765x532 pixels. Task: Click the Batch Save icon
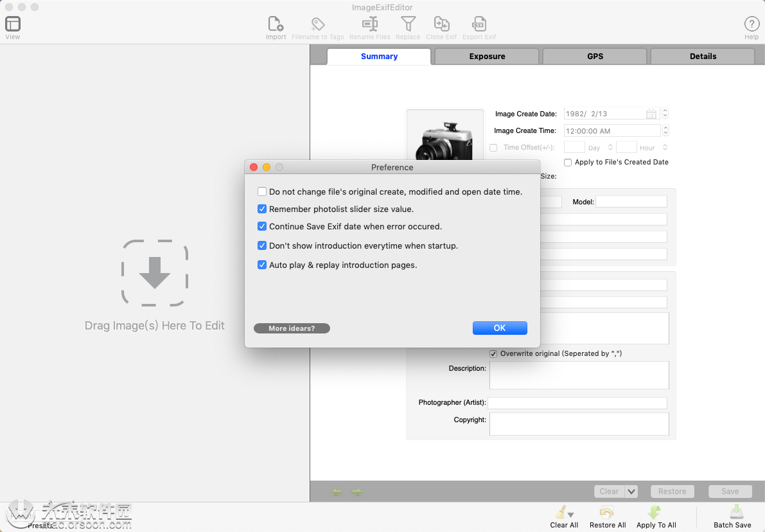[x=736, y=512]
